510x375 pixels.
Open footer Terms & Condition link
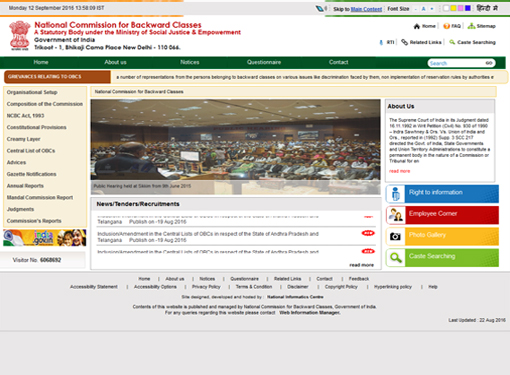point(254,287)
